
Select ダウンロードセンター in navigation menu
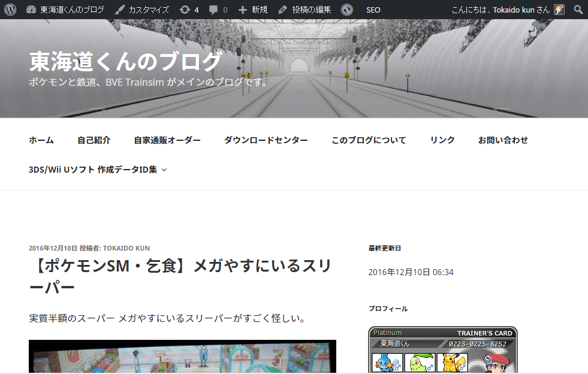pos(266,140)
